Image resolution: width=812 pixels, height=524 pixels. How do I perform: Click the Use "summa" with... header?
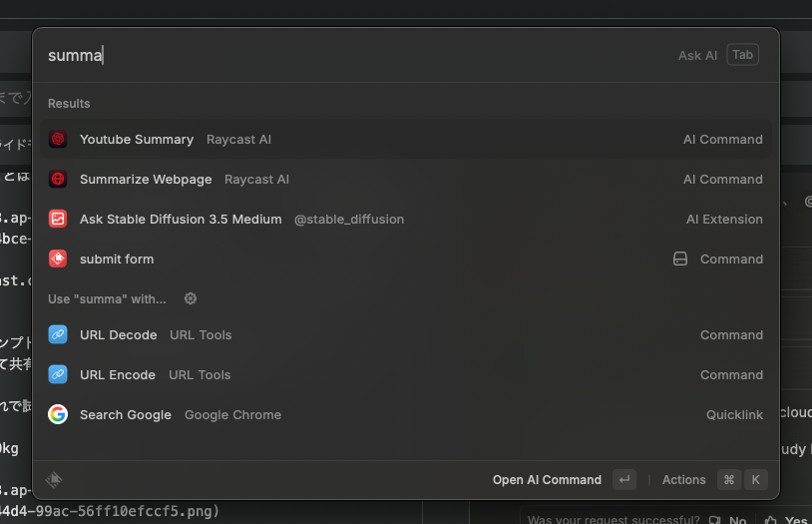tap(107, 299)
